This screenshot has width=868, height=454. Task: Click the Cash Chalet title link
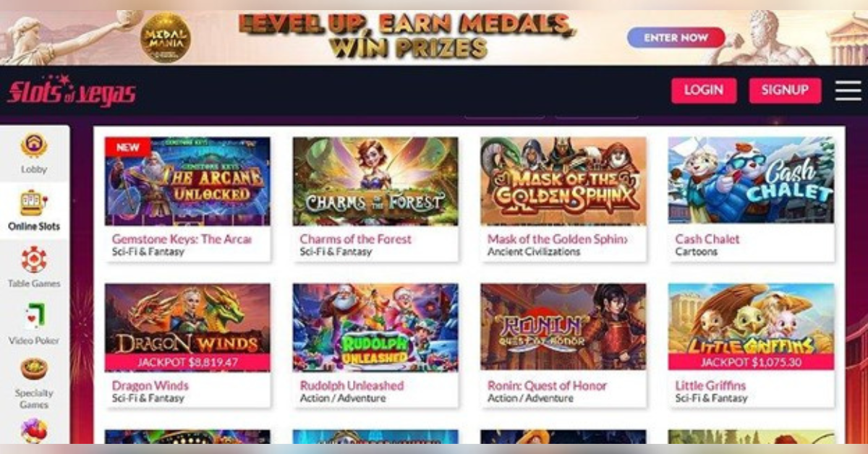click(x=707, y=239)
